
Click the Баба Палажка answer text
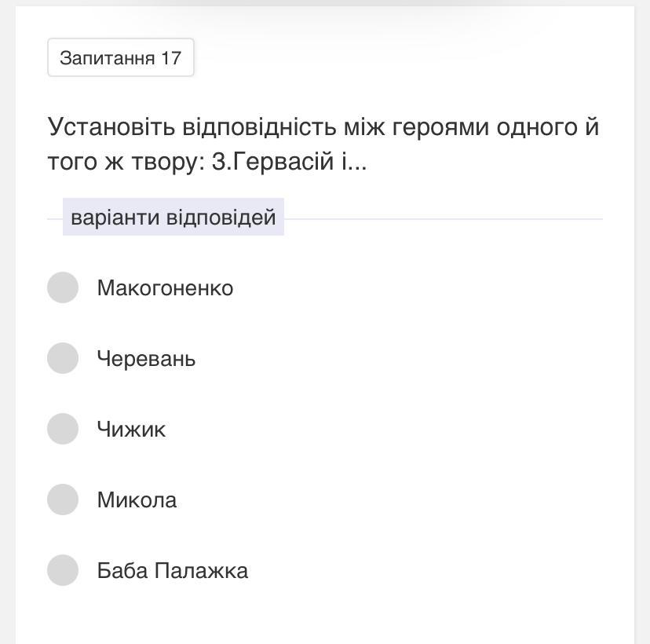173,571
